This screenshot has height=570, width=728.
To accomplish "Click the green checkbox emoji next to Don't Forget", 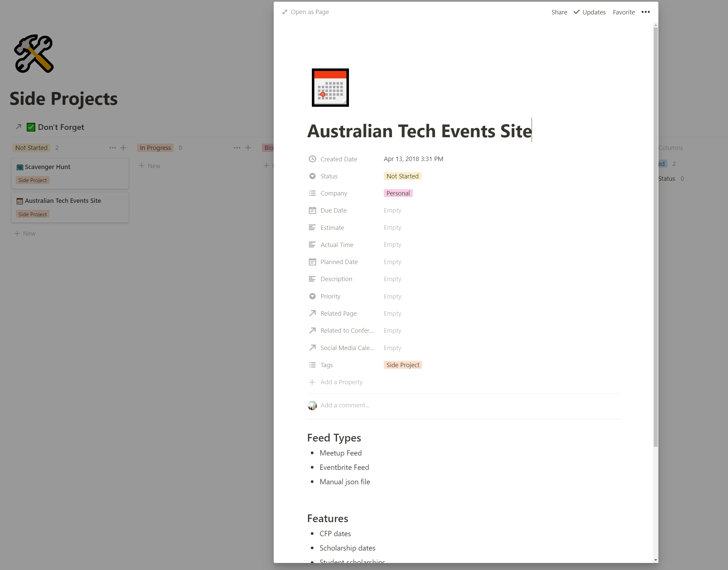I will 31,127.
